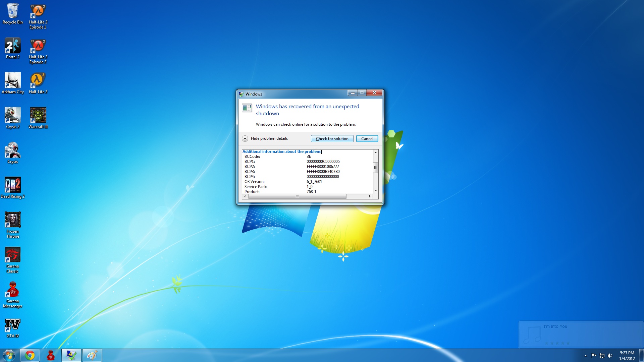The height and width of the screenshot is (362, 644).
Task: Click the Check for solution button
Action: pos(332,139)
